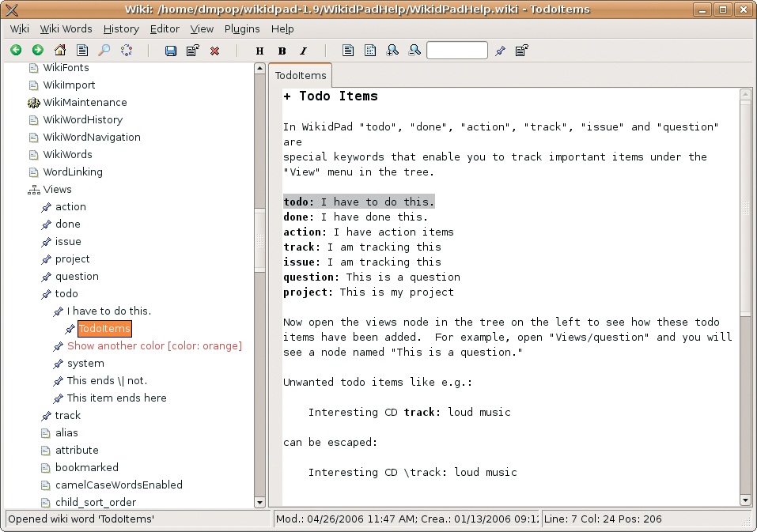Go back with the green left arrow
The width and height of the screenshot is (757, 532).
(16, 50)
